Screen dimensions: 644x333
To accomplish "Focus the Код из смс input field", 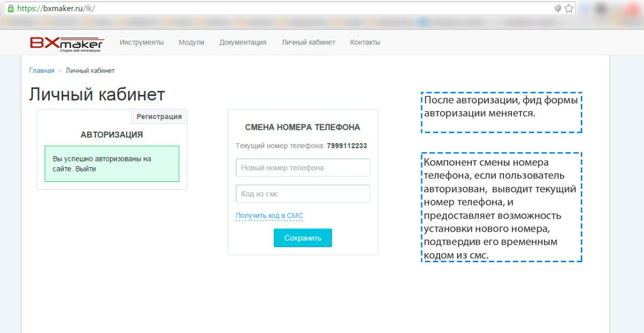I will pyautogui.click(x=303, y=194).
